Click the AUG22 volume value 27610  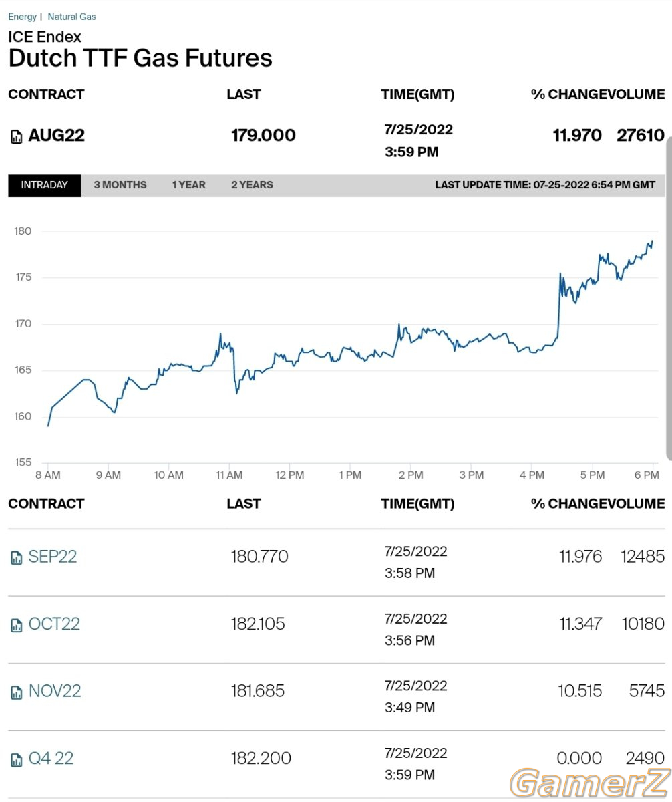point(641,136)
